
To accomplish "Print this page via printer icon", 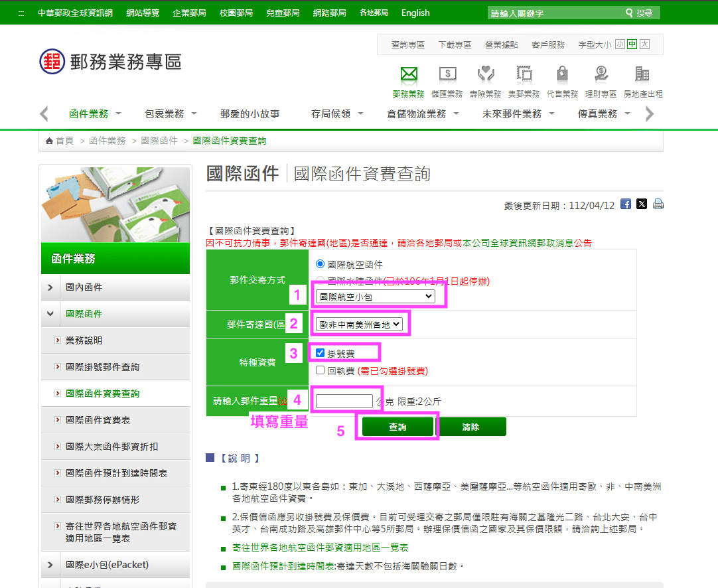I will pyautogui.click(x=658, y=204).
